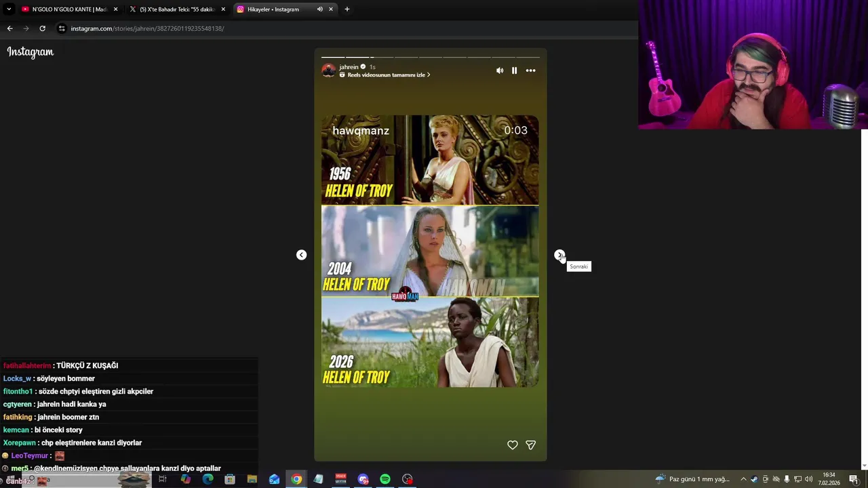The image size is (868, 488).
Task: Navigate forward in the browser
Action: pyautogui.click(x=26, y=28)
